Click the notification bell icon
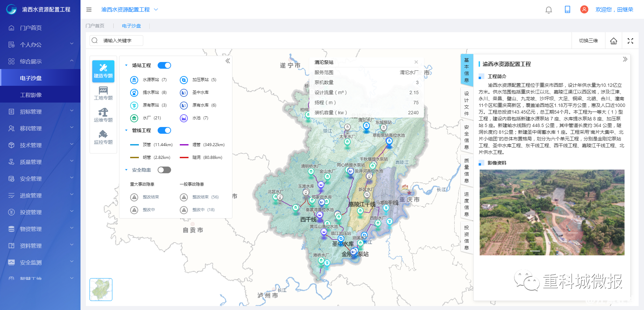The image size is (644, 310). click(549, 10)
